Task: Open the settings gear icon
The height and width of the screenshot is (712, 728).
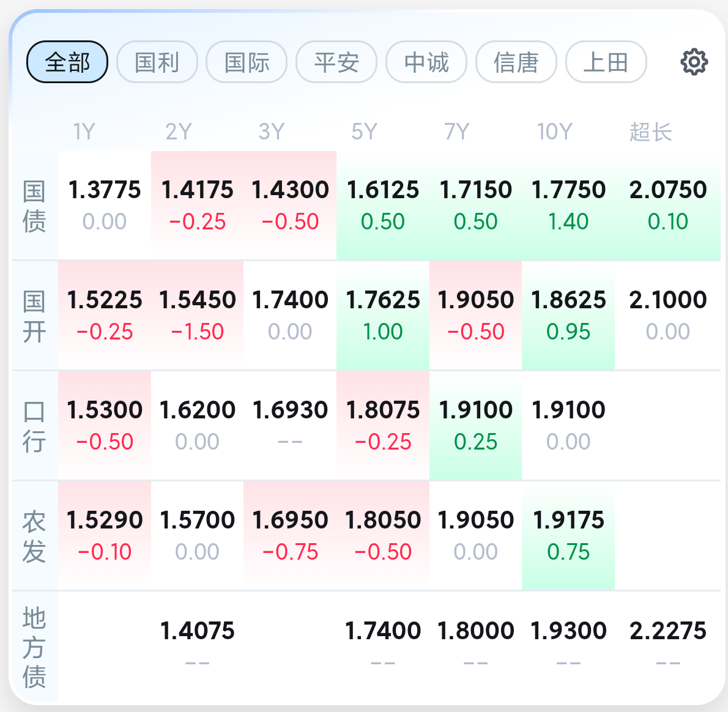Action: tap(694, 62)
